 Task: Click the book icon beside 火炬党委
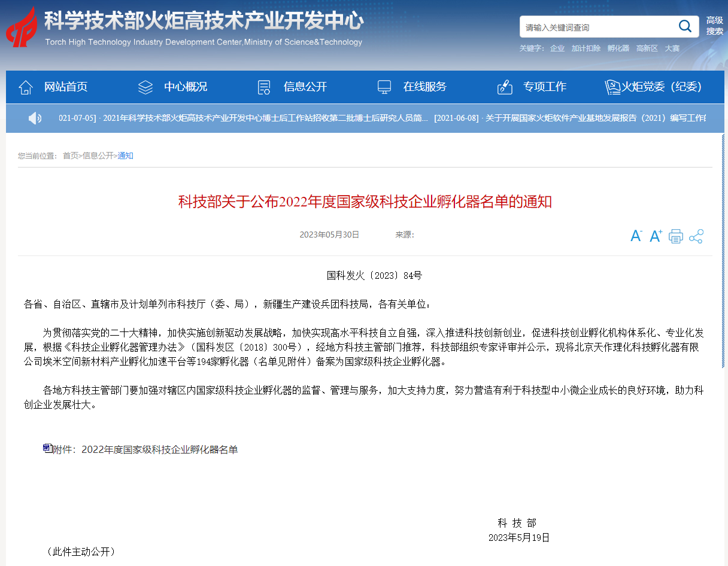coord(612,87)
